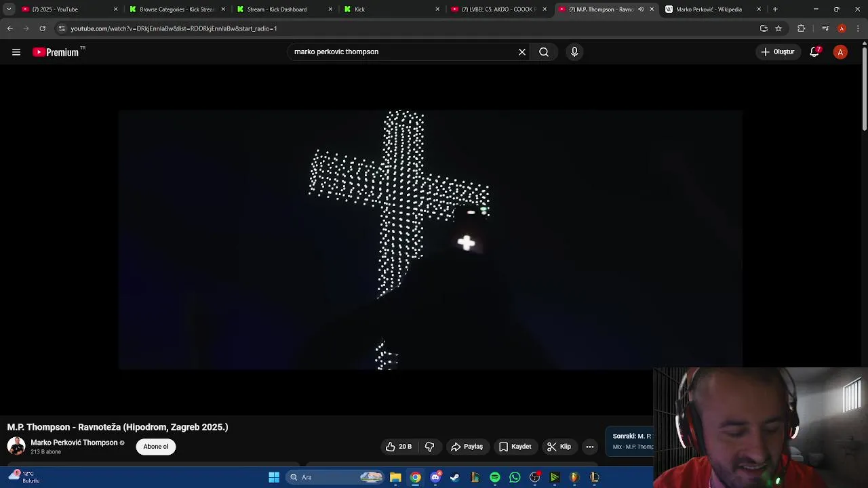The image size is (868, 488).
Task: Close the Wikipedia tab
Action: coord(759,9)
